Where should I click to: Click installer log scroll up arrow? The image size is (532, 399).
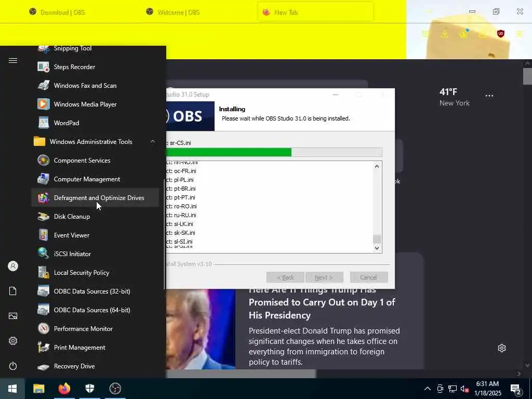[x=377, y=166]
